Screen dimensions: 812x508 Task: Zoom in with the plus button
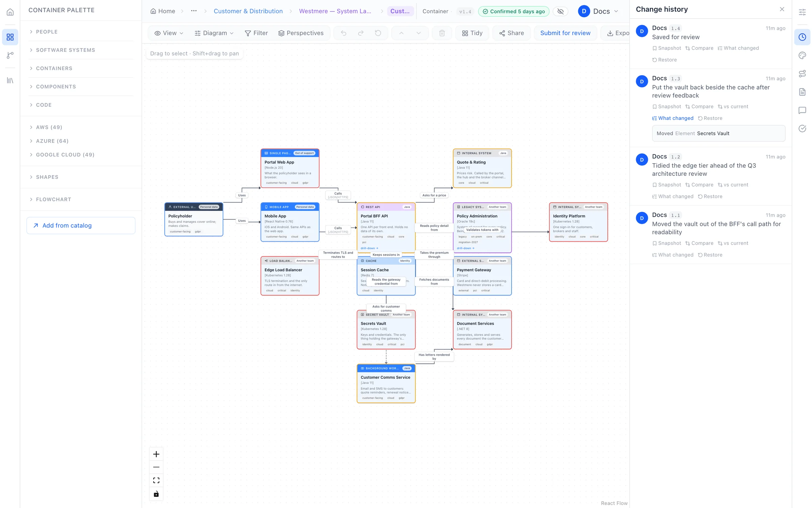156,454
